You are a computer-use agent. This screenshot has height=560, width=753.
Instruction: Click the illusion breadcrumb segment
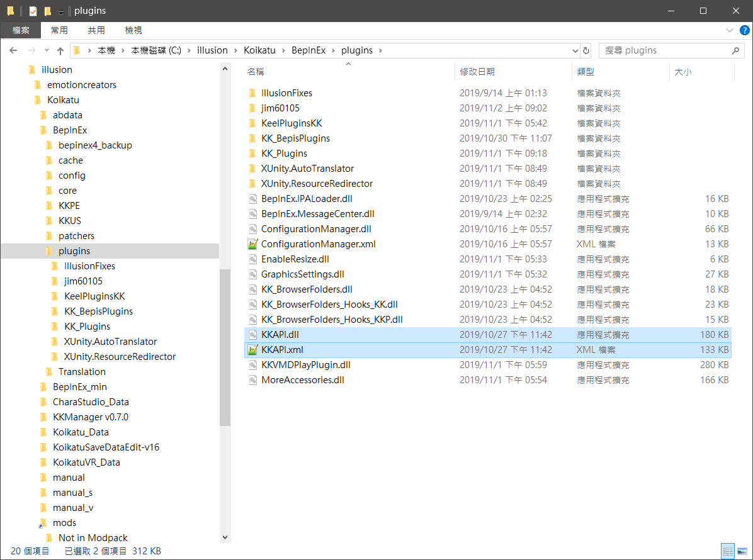pyautogui.click(x=212, y=50)
